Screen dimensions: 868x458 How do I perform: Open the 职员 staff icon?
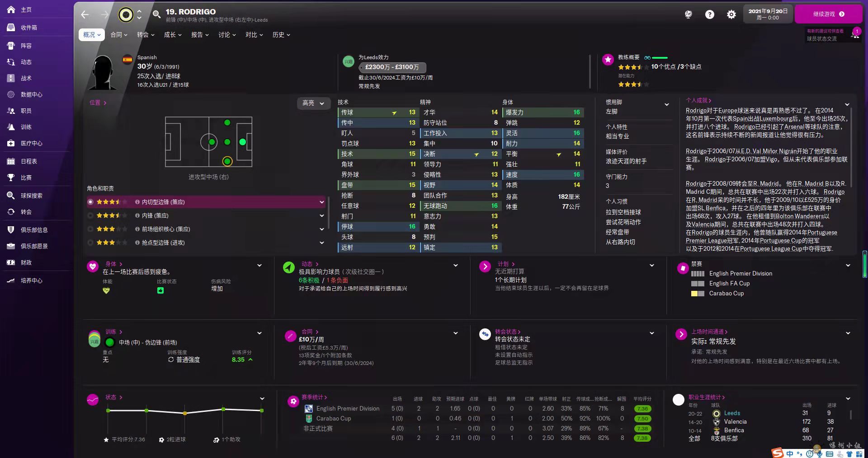[x=11, y=111]
